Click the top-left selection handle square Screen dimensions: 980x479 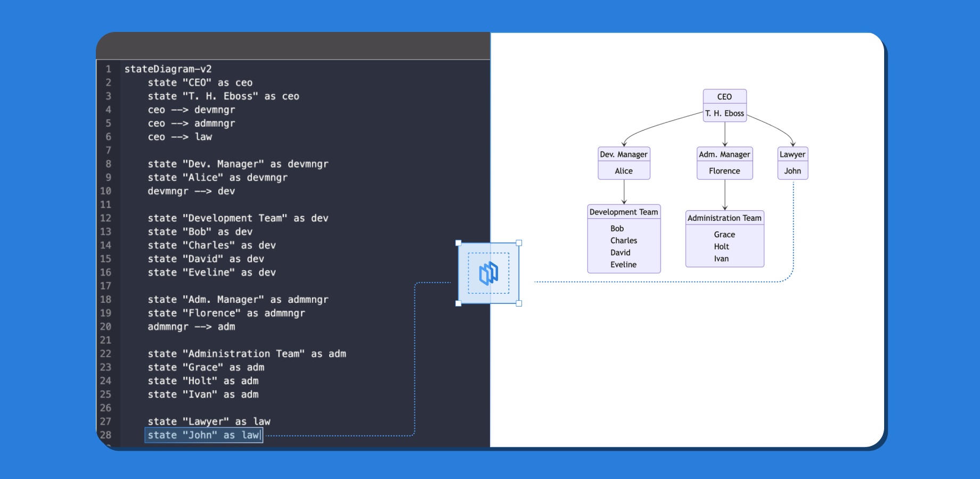pyautogui.click(x=459, y=243)
